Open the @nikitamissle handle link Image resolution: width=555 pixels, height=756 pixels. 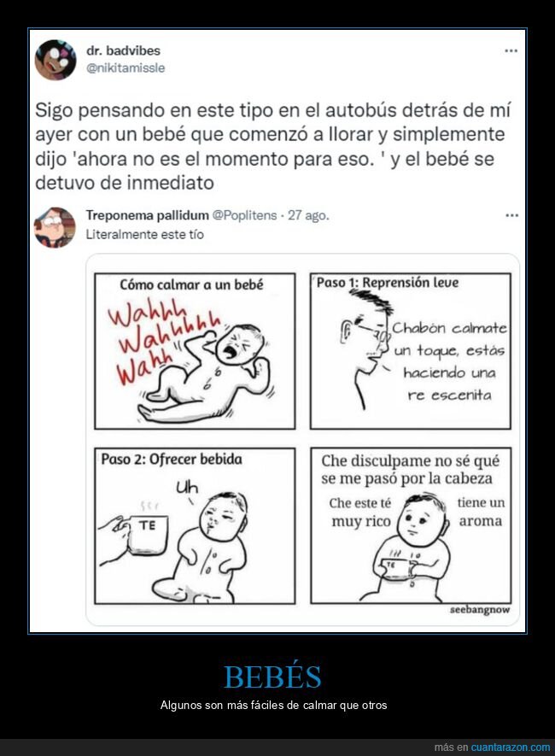[126, 68]
